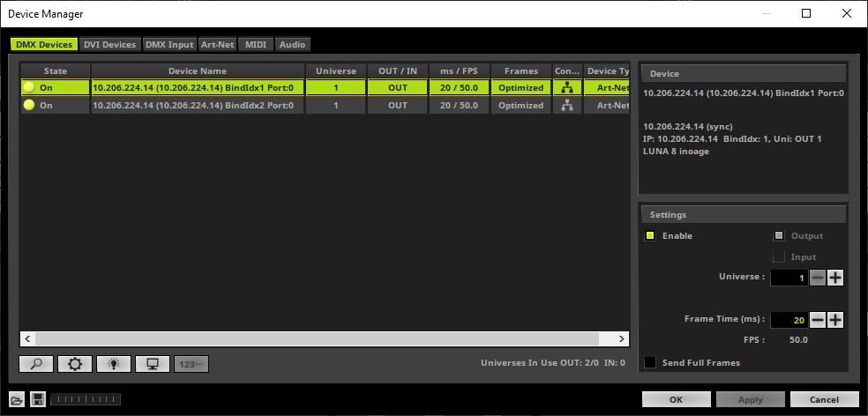Click network icon in first device row
This screenshot has width=868, height=416.
[565, 87]
